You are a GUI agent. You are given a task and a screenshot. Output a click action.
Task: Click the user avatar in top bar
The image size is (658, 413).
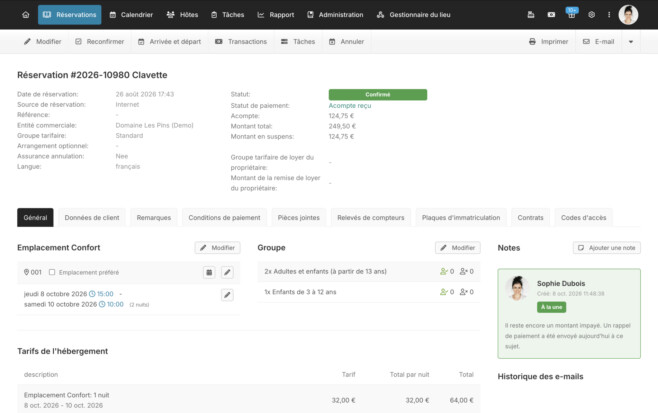[x=628, y=15]
